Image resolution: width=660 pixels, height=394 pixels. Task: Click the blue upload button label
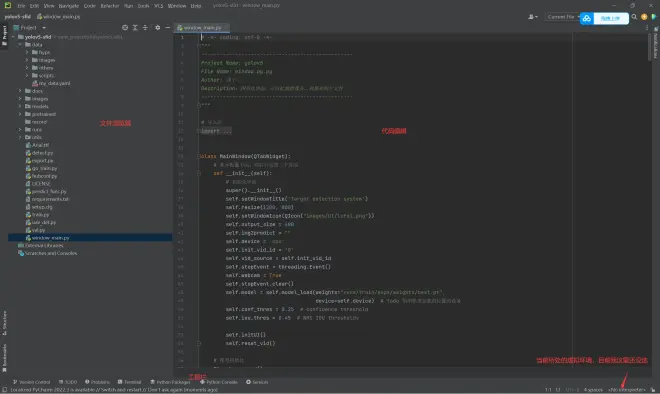[x=610, y=19]
